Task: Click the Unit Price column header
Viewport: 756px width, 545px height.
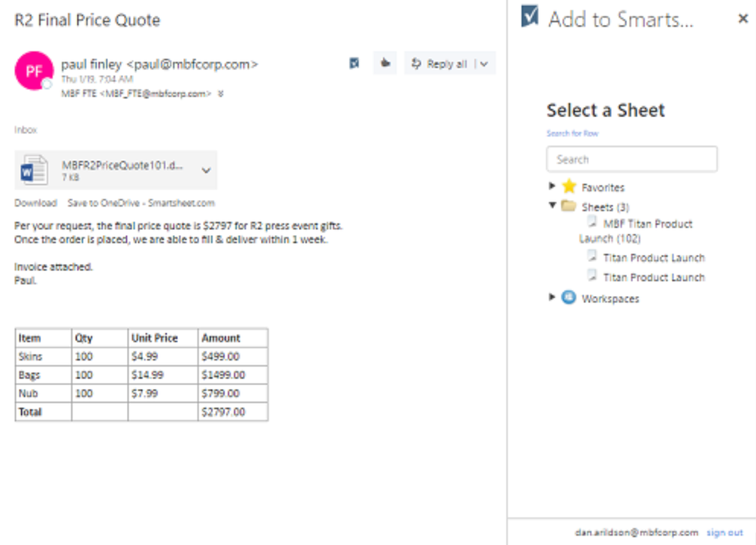Action: click(163, 338)
